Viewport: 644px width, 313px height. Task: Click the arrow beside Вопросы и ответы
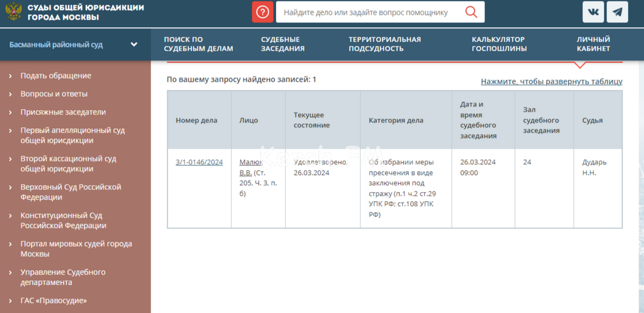10,94
